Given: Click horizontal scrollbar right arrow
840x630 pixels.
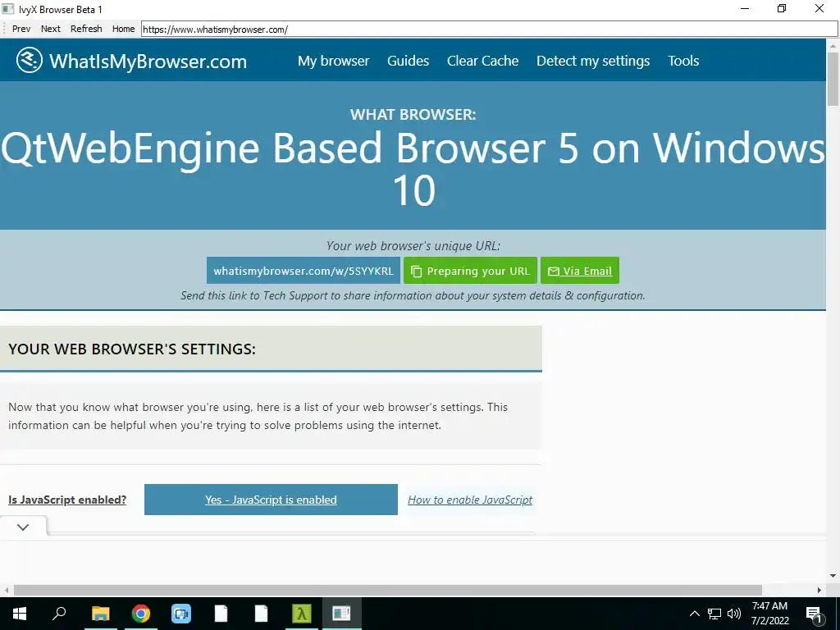Looking at the screenshot, I should 819,590.
